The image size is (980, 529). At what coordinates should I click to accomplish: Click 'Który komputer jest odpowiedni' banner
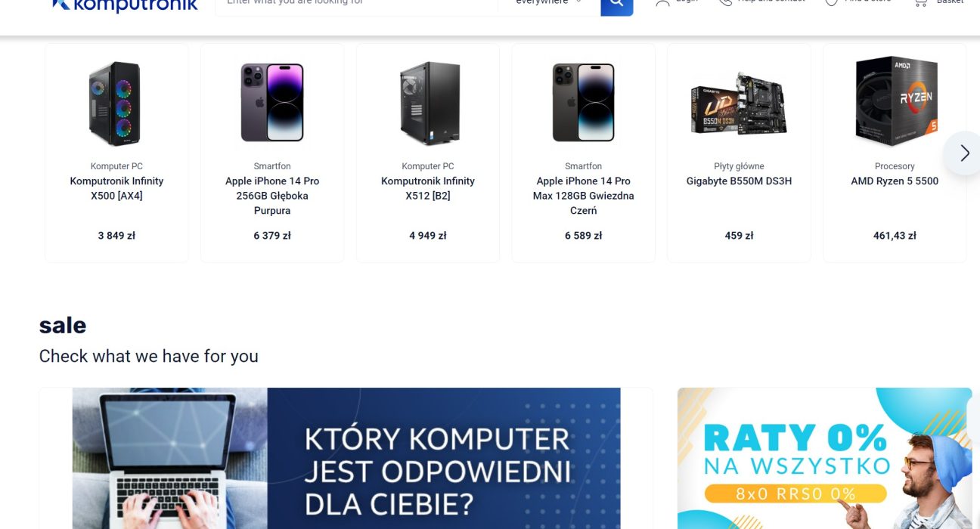point(346,458)
